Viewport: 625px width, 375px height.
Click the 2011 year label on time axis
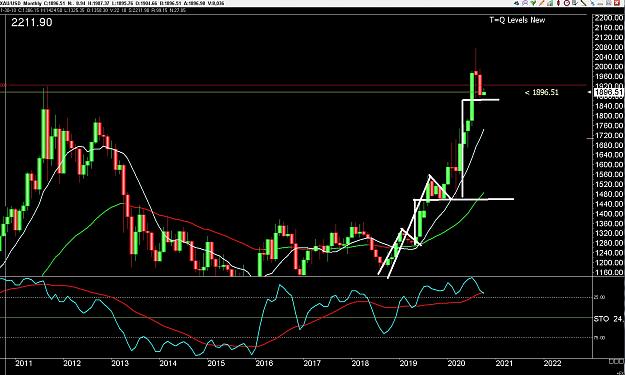(x=24, y=363)
